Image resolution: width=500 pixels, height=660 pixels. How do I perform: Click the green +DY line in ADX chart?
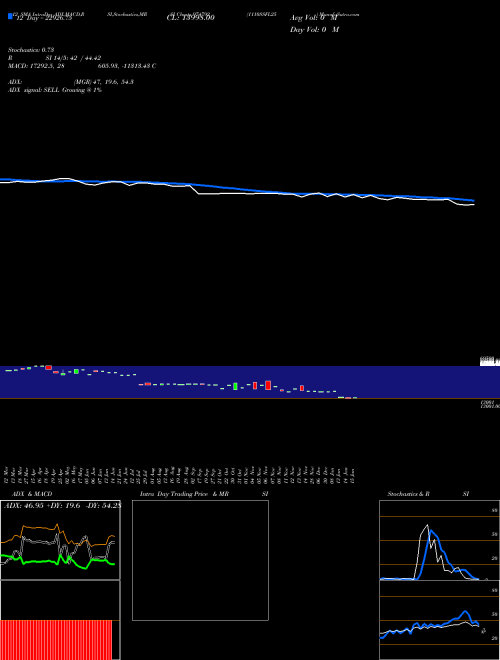point(42,562)
